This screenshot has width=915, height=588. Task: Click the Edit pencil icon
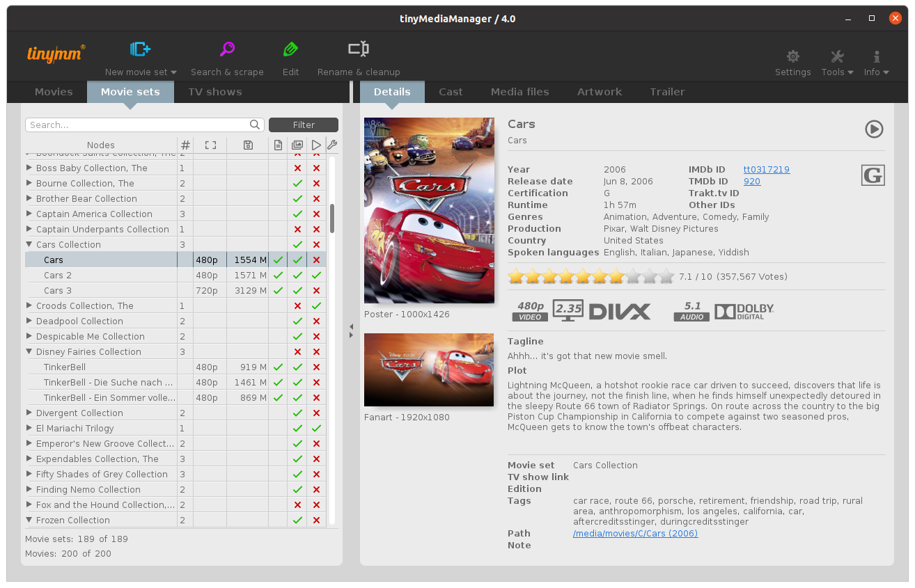pyautogui.click(x=290, y=49)
